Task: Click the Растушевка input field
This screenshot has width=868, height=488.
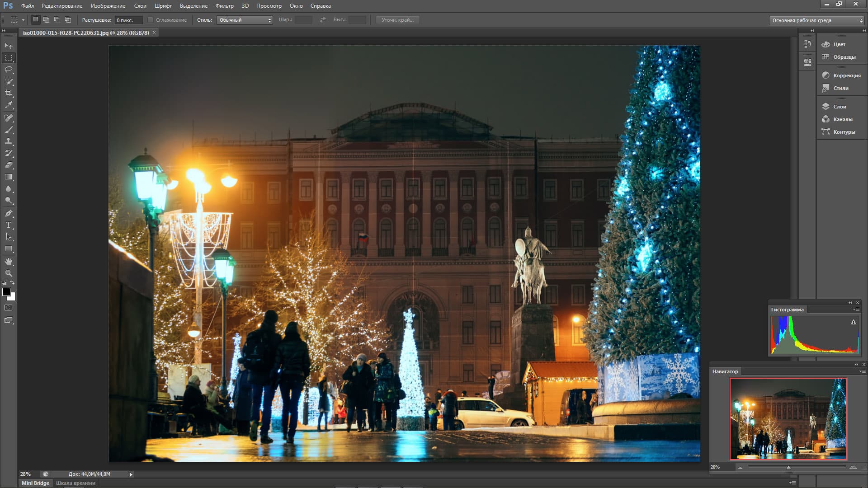Action: coord(128,20)
